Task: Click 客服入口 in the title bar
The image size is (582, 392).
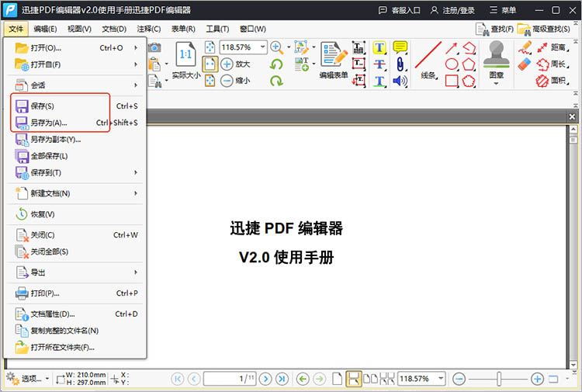Action: (x=399, y=10)
